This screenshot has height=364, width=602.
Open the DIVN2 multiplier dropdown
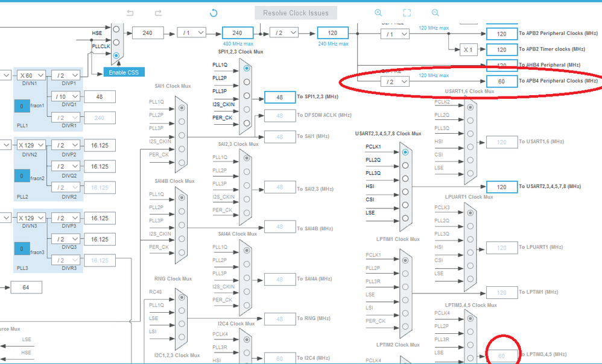tap(31, 145)
